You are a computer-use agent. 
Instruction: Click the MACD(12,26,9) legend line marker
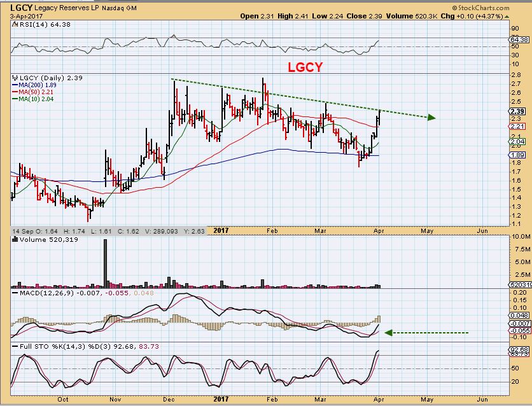coord(15,293)
